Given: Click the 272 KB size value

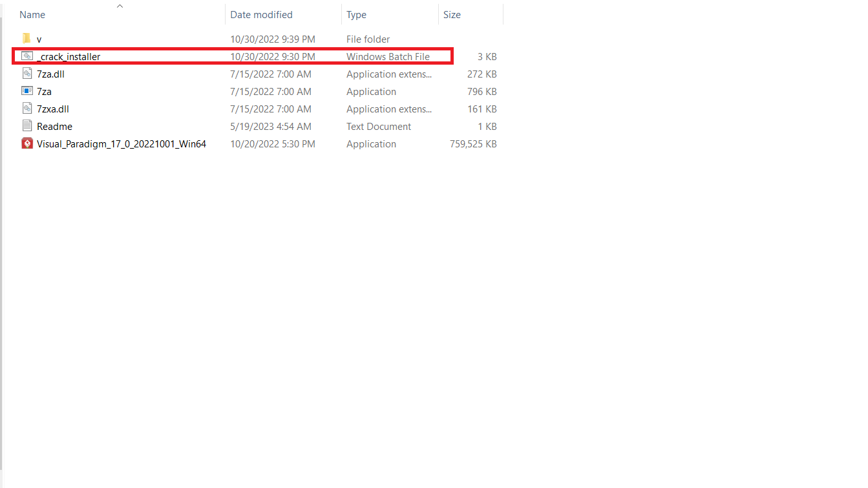Looking at the screenshot, I should tap(482, 74).
